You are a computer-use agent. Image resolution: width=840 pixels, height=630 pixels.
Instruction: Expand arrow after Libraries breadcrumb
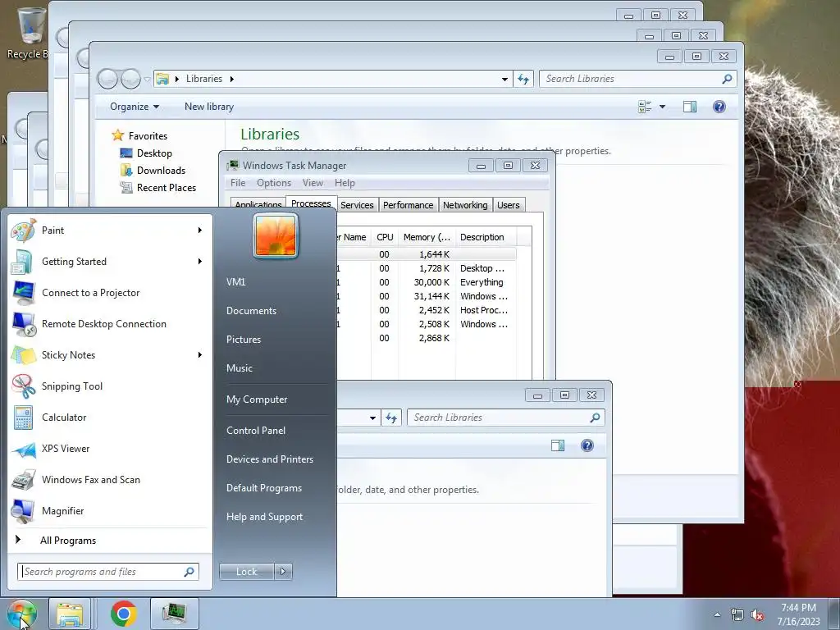232,80
